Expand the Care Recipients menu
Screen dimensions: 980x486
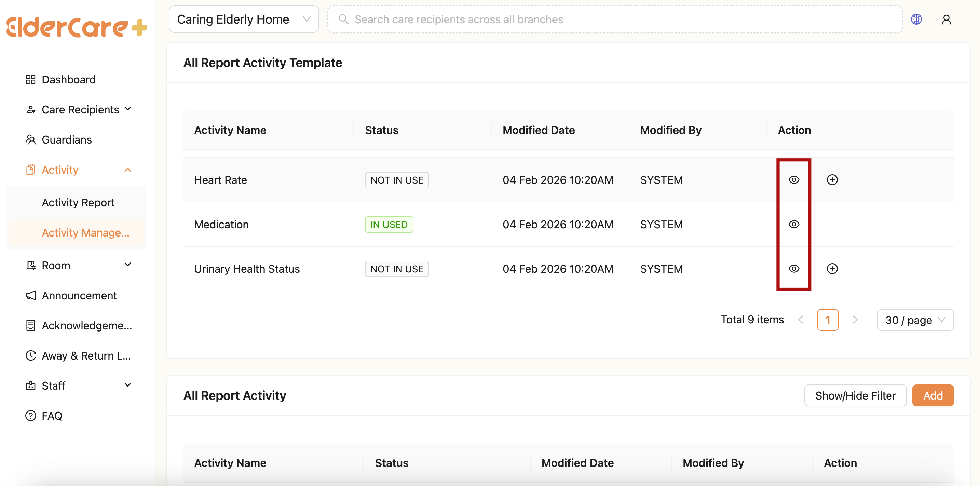(x=128, y=110)
